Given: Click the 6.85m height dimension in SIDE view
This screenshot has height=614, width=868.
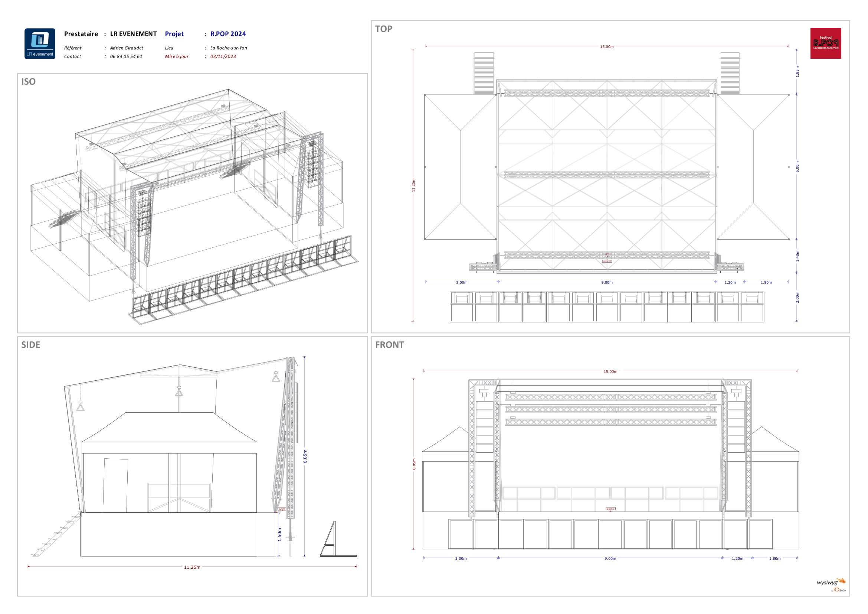Looking at the screenshot, I should 305,456.
